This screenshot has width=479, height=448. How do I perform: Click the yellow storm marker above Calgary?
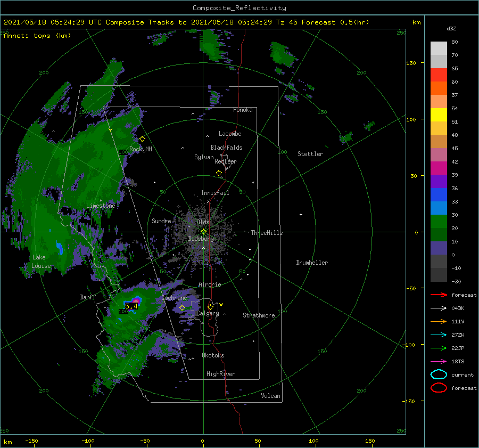210,307
